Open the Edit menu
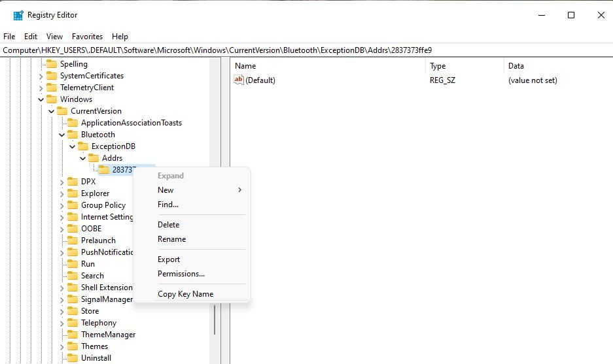The width and height of the screenshot is (613, 364). 31,37
